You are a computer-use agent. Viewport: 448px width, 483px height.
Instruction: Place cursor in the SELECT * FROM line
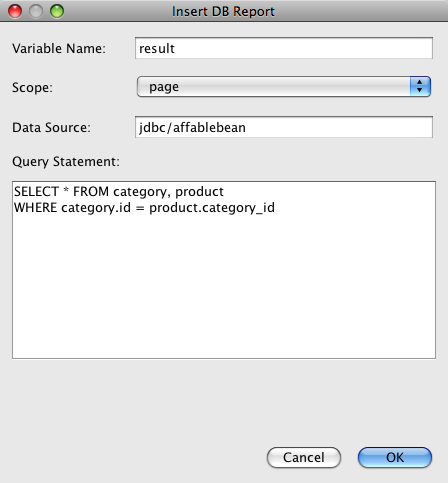click(119, 192)
